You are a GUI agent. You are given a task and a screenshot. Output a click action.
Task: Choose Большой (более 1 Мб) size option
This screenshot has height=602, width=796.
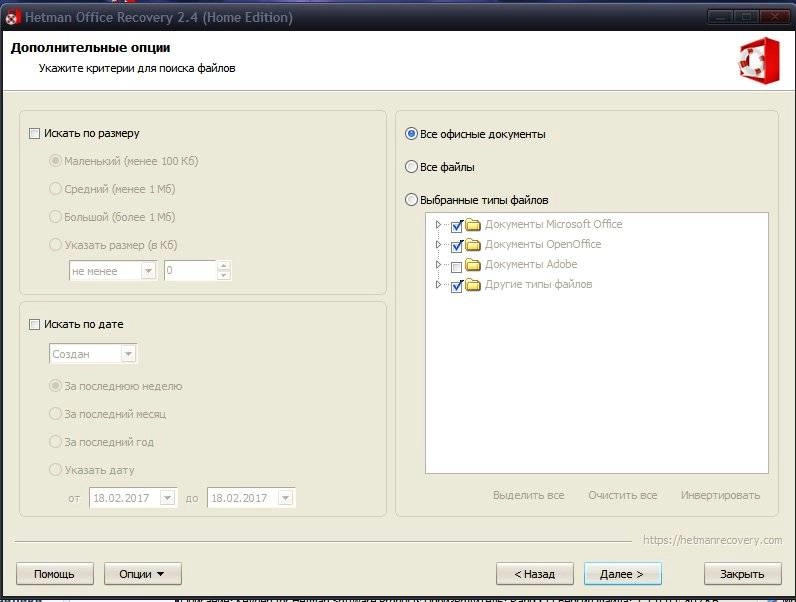coord(55,217)
